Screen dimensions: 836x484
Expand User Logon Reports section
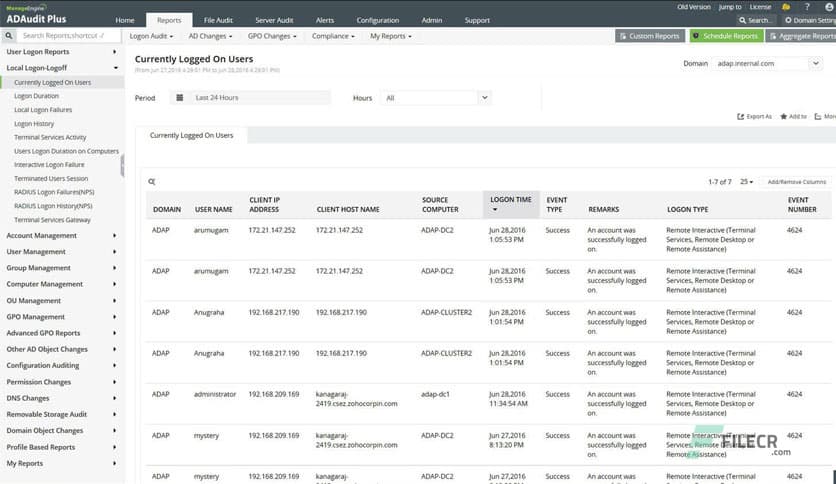coord(62,52)
